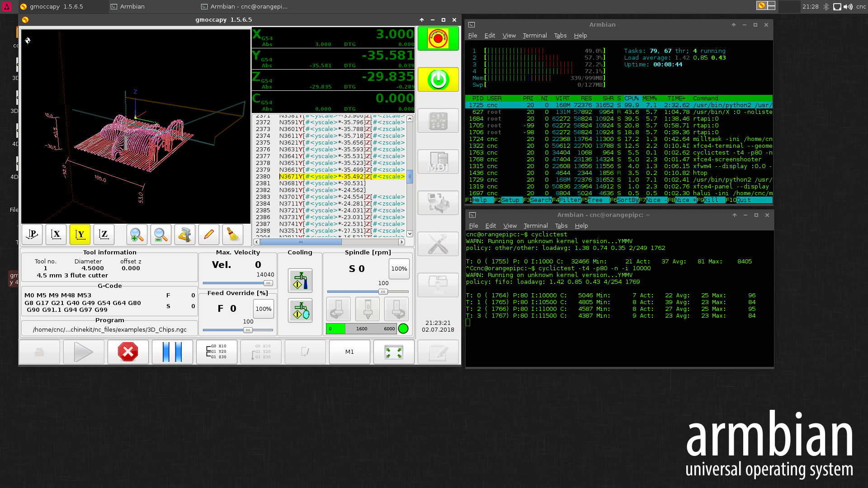
Task: Select G-code line N3671 in the listing
Action: pyautogui.click(x=342, y=177)
